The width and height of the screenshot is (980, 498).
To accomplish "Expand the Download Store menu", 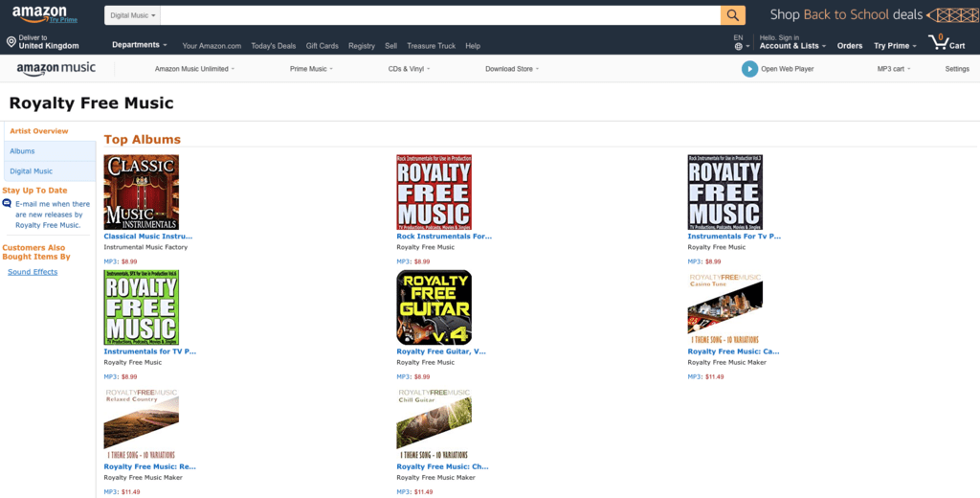I will (512, 69).
